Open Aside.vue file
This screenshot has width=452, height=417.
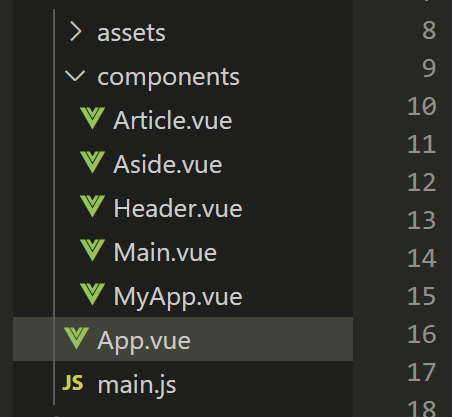pyautogui.click(x=168, y=164)
